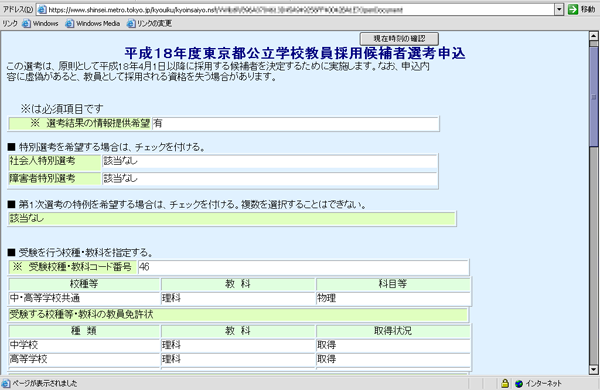Click 取得 in the 高等学校 row
The image size is (600, 390).
(x=393, y=359)
